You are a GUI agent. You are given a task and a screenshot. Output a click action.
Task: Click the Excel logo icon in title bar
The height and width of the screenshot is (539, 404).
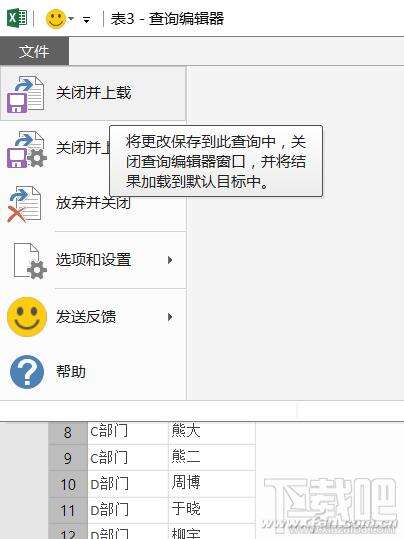(x=17, y=18)
